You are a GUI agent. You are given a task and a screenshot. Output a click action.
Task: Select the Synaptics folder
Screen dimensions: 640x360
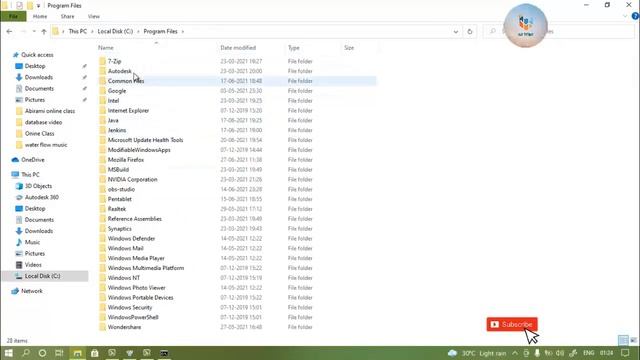120,229
